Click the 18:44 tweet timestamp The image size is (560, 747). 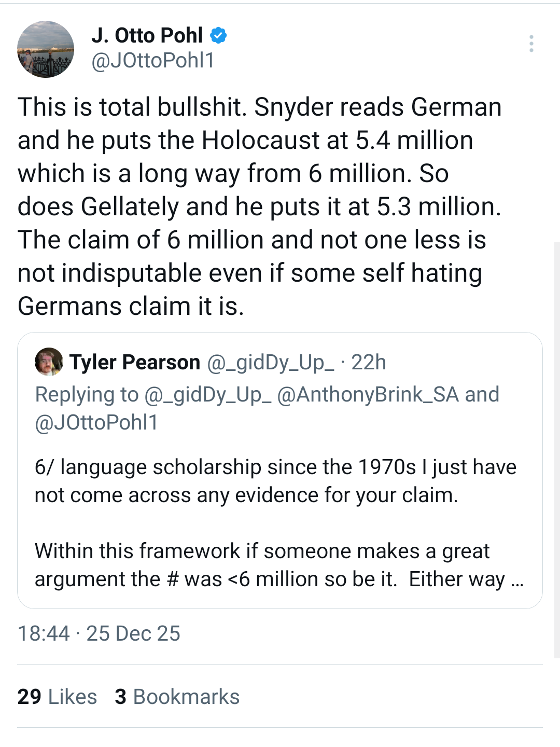(x=44, y=633)
